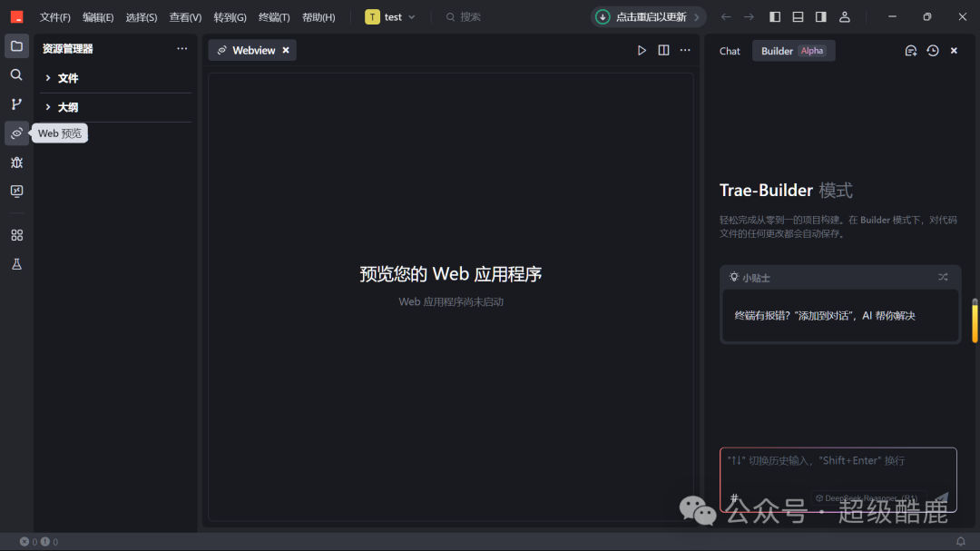This screenshot has height=551, width=980.
Task: Open chat history clock icon
Action: point(933,51)
